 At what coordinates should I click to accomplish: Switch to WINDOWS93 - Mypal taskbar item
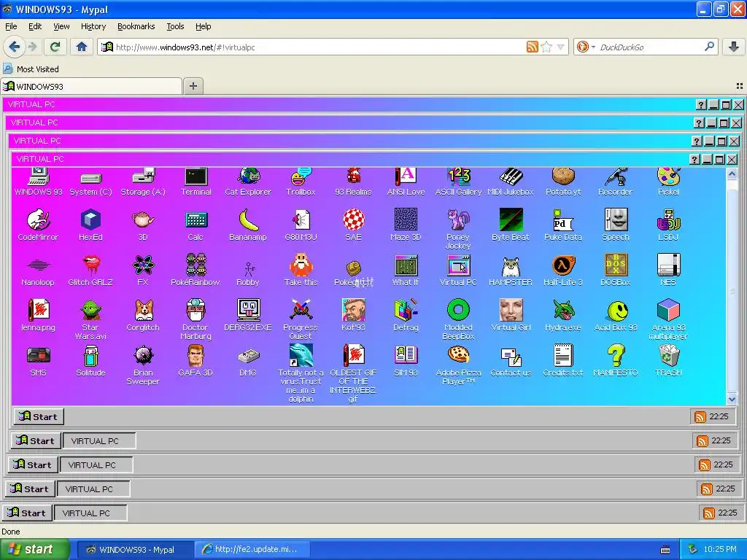pyautogui.click(x=135, y=550)
